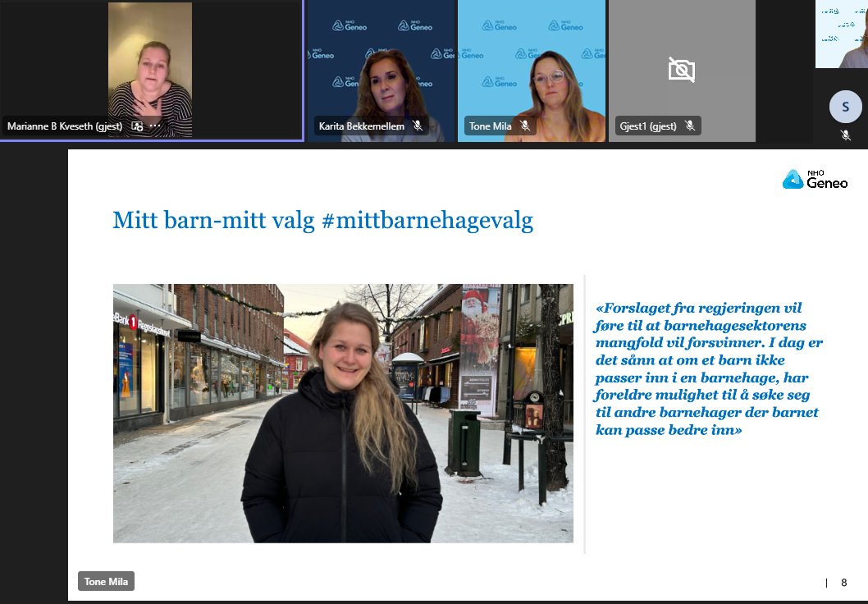Image resolution: width=868 pixels, height=604 pixels.
Task: Click the pin/spotlight icon beside Marianne B Kveseth
Action: pos(137,126)
